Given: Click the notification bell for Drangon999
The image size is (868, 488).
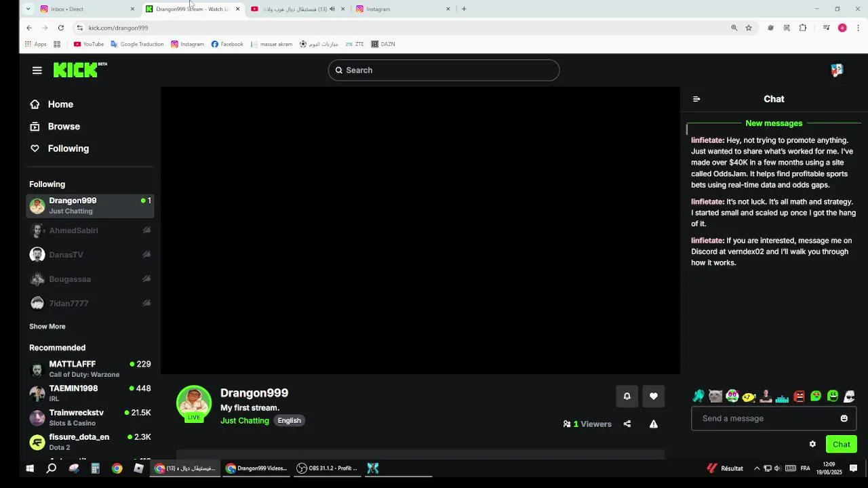Looking at the screenshot, I should (627, 396).
